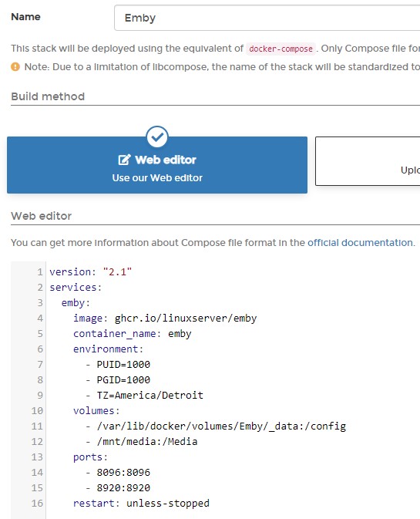This screenshot has height=519, width=420.
Task: Click the Name input field containing Emby
Action: click(267, 18)
